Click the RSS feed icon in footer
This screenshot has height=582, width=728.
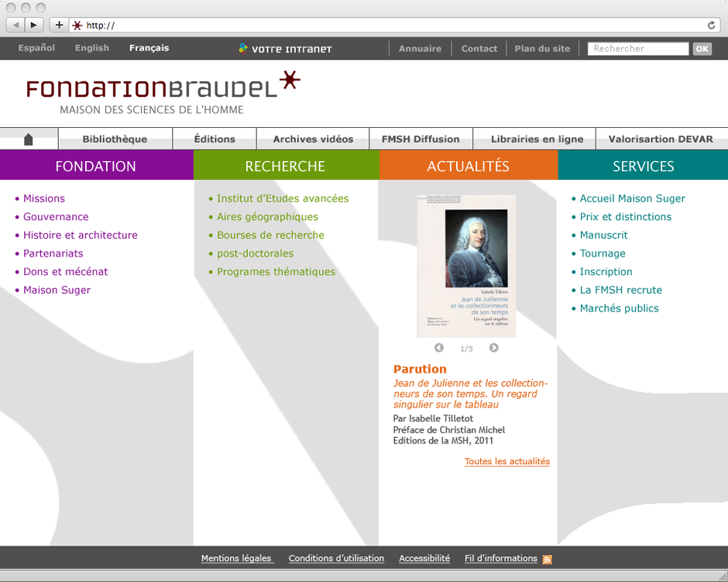click(x=548, y=560)
